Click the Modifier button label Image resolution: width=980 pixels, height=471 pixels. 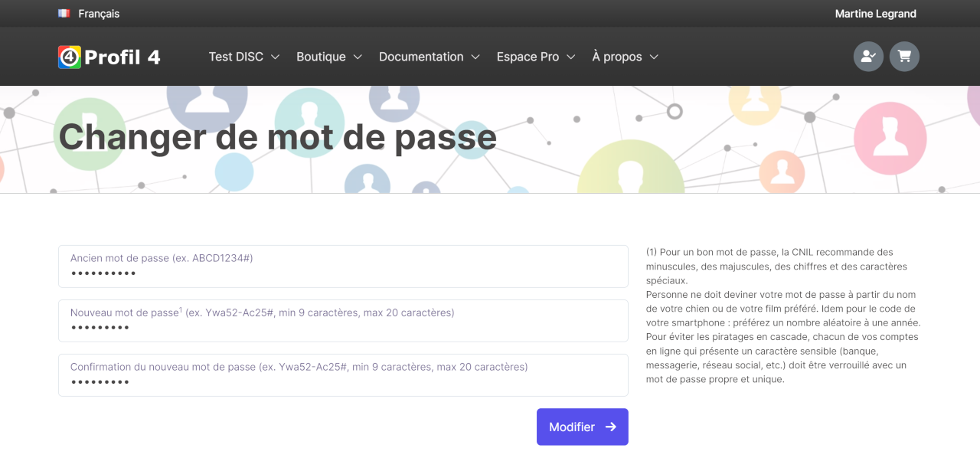click(x=572, y=427)
